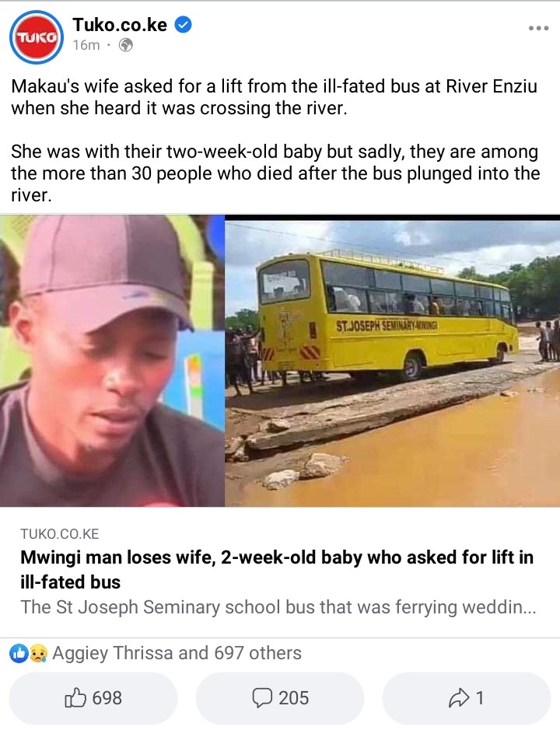Image resolution: width=560 pixels, height=730 pixels.
Task: Open the three-dot post options menu
Action: tap(538, 29)
